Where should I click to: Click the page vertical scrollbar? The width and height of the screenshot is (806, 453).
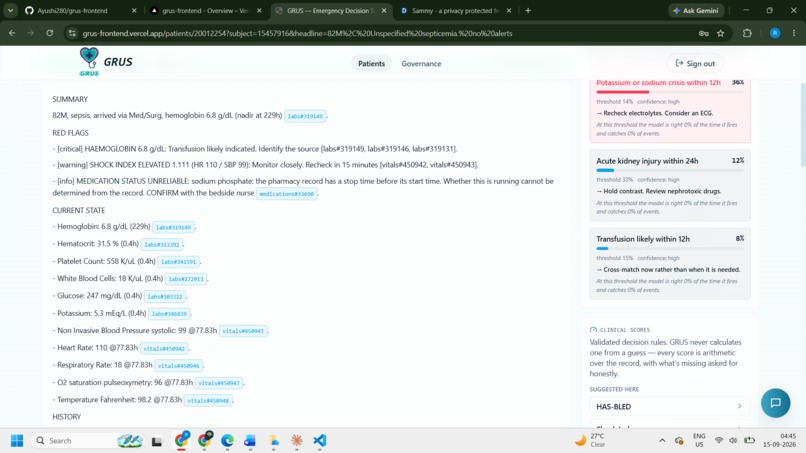[802, 123]
